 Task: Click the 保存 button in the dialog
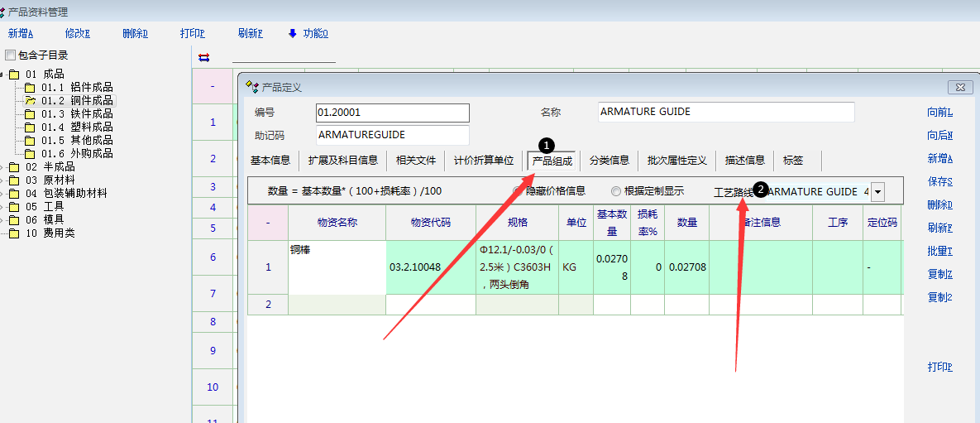point(939,181)
